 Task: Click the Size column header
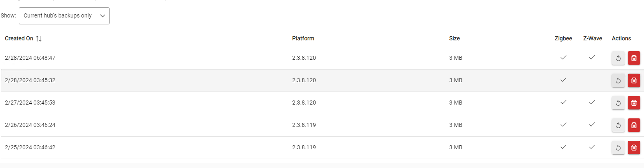point(455,39)
